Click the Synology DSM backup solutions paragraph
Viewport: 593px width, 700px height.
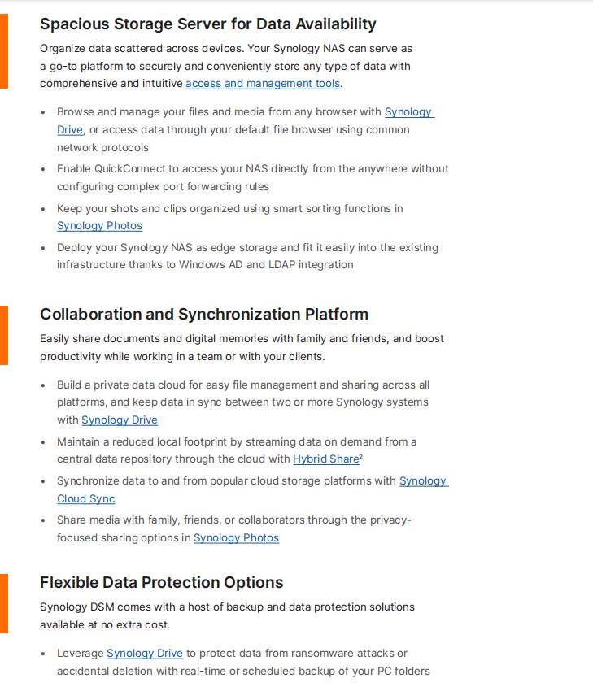(x=227, y=615)
